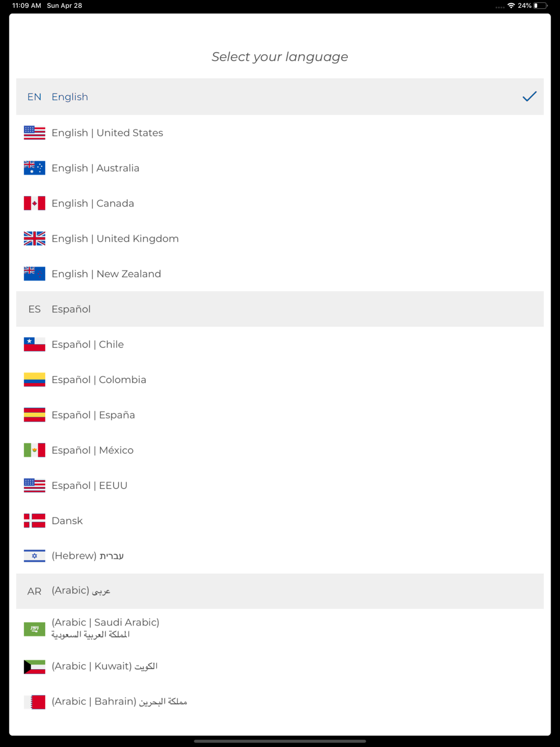Screen dimensions: 560x747
Task: Tap the Saudi Arabia flag icon
Action: (x=34, y=629)
